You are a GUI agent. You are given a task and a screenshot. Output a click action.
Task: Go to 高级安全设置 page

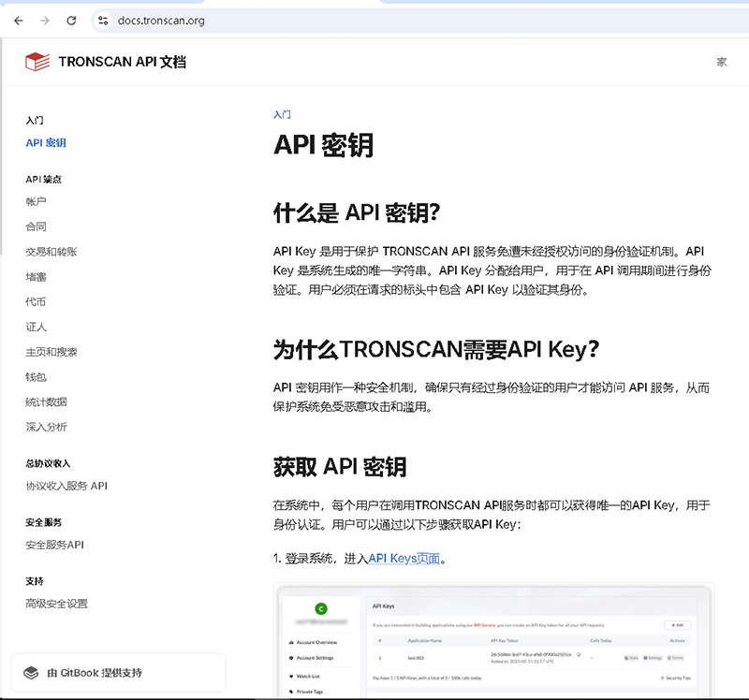57,604
